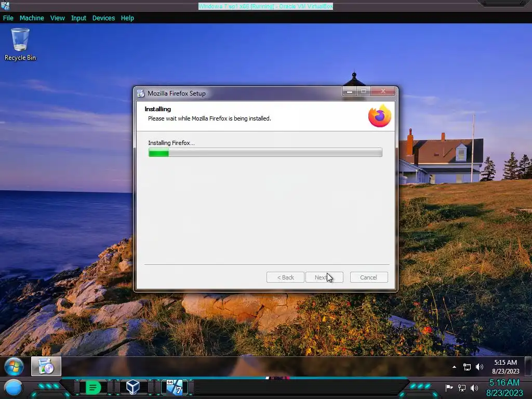Close the Mozilla Firefox Setup window
Screen dimensions: 532x399
pos(383,91)
